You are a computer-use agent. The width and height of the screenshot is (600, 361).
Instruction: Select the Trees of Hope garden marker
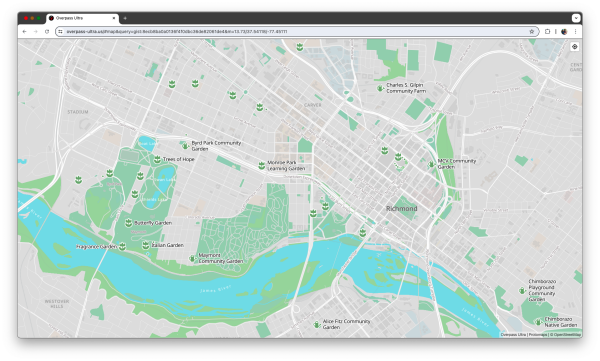point(157,159)
